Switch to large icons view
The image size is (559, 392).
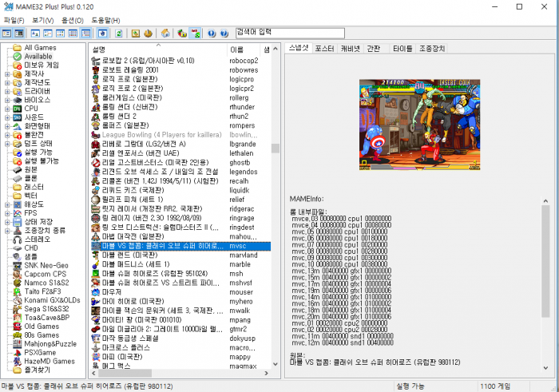[35, 34]
